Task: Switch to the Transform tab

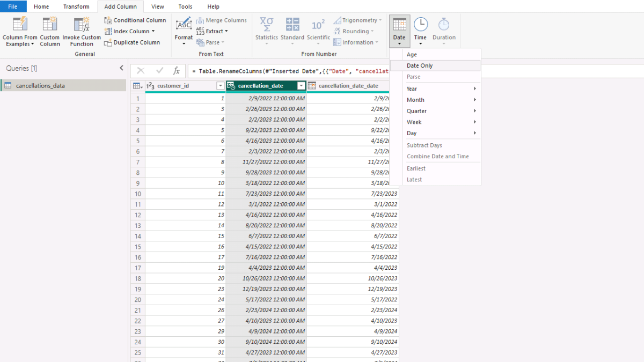Action: [76, 6]
